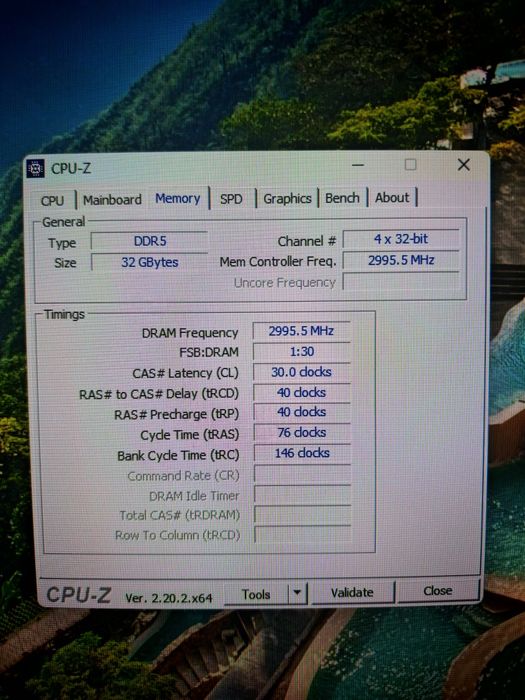Open the Graphics tab

287,198
